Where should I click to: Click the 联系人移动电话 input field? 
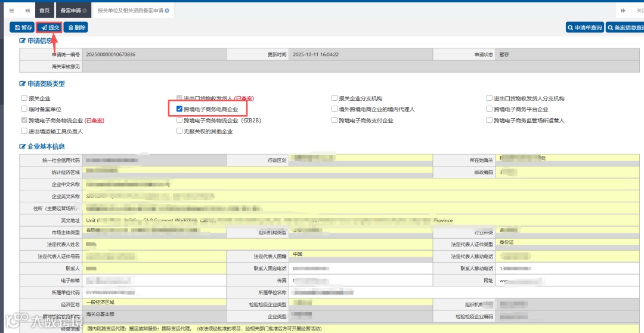(x=567, y=268)
